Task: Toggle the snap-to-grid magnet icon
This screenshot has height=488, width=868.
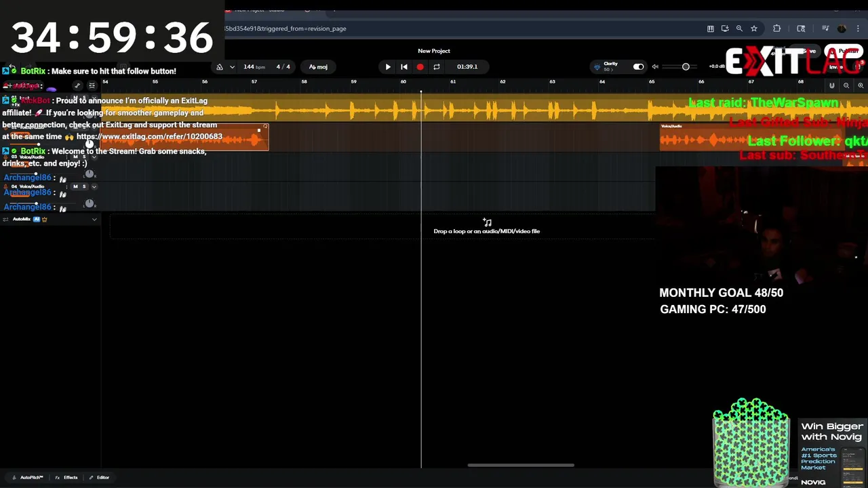Action: tap(832, 85)
